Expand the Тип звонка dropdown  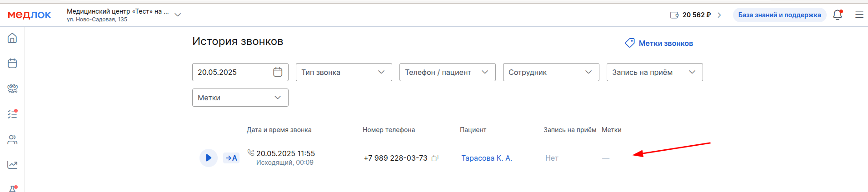point(344,72)
